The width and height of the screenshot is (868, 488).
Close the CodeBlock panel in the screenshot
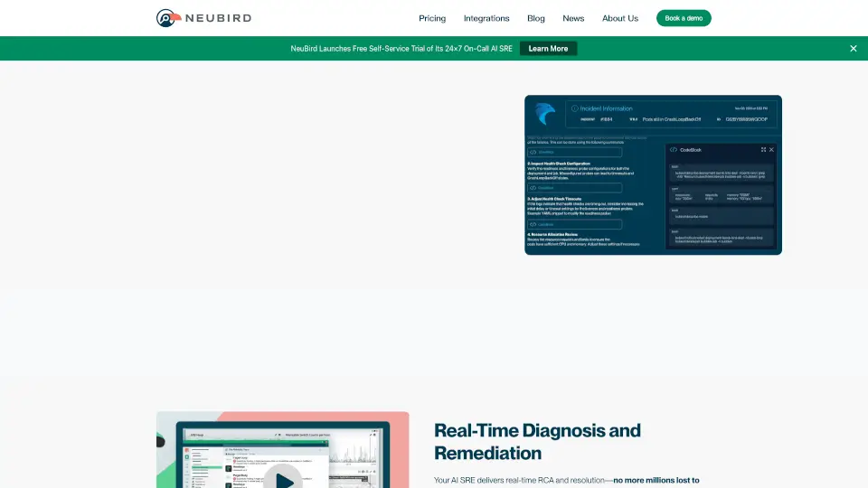(x=771, y=149)
